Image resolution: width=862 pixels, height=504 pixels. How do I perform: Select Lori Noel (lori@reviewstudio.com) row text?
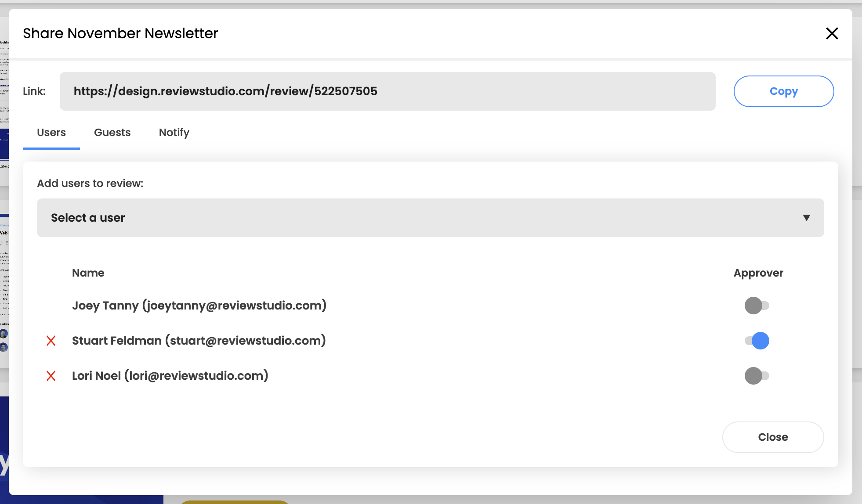coord(170,376)
